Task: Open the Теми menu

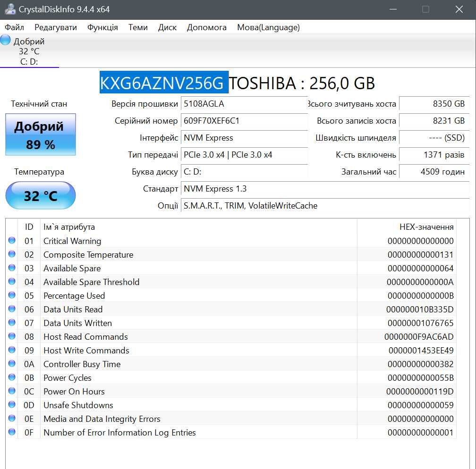Action: (138, 27)
